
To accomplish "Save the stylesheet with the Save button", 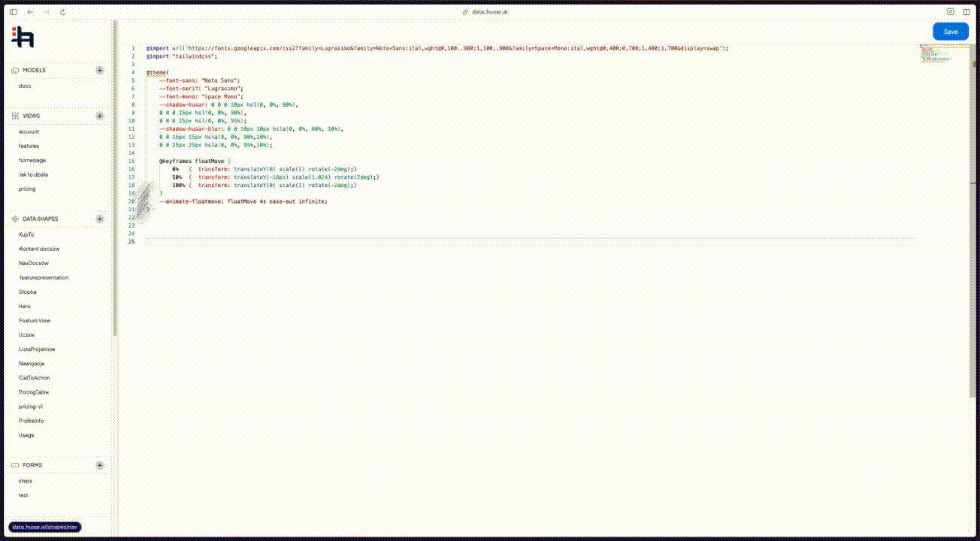I will tap(951, 32).
